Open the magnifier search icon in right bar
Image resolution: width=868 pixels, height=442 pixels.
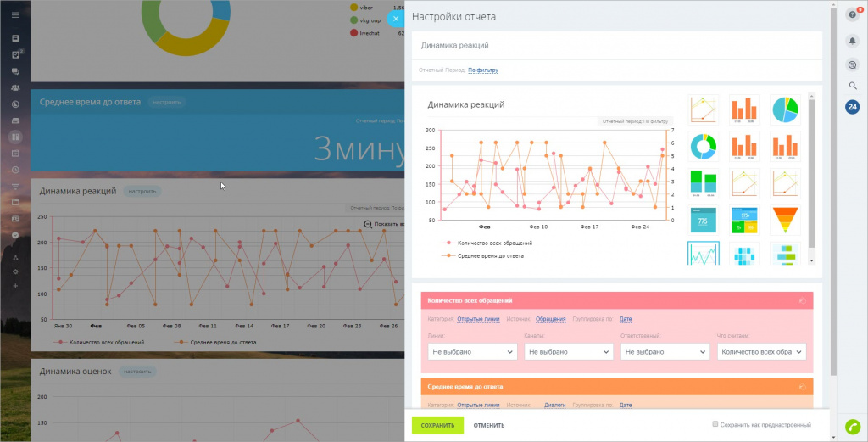point(853,86)
